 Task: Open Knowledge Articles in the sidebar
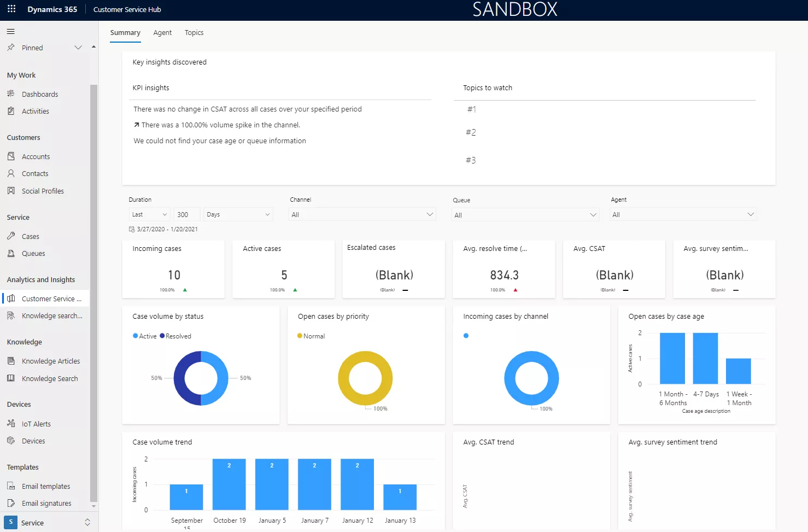pyautogui.click(x=51, y=361)
